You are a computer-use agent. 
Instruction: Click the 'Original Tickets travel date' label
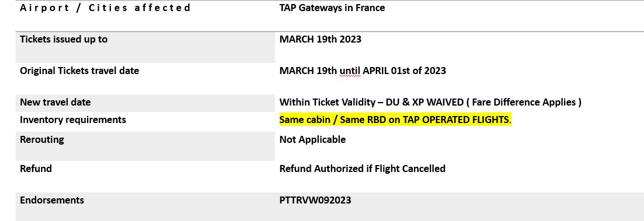79,71
